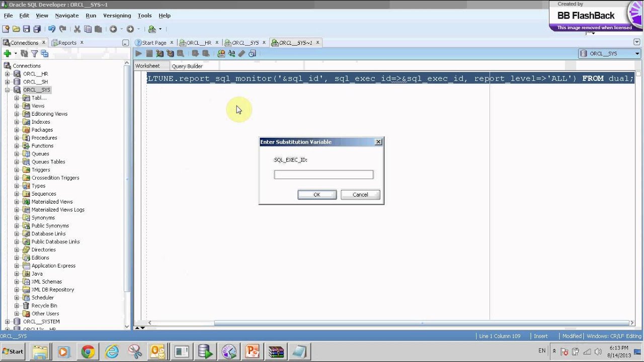Expand the ORCL__SYSTEM connection node
Screen dimensions: 644x362
point(8,322)
